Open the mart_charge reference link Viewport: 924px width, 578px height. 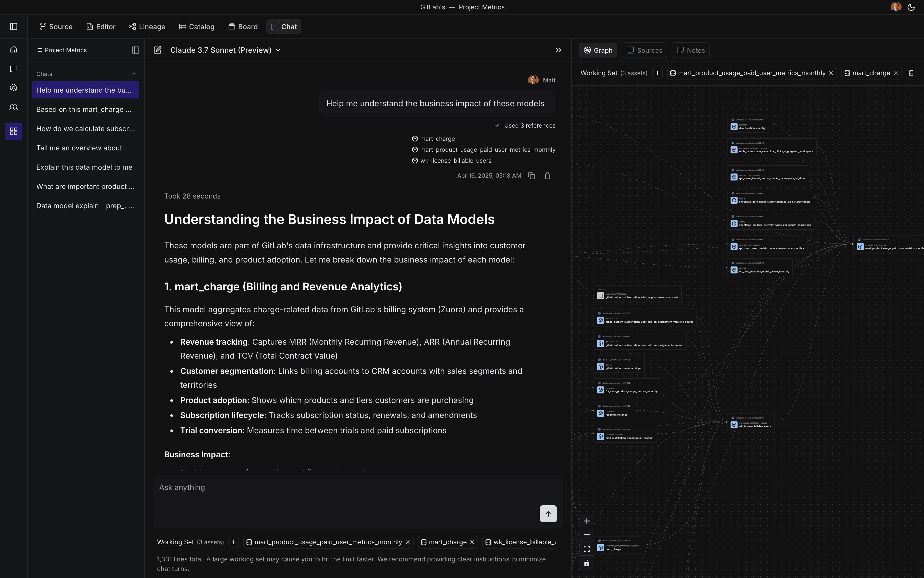[433, 139]
